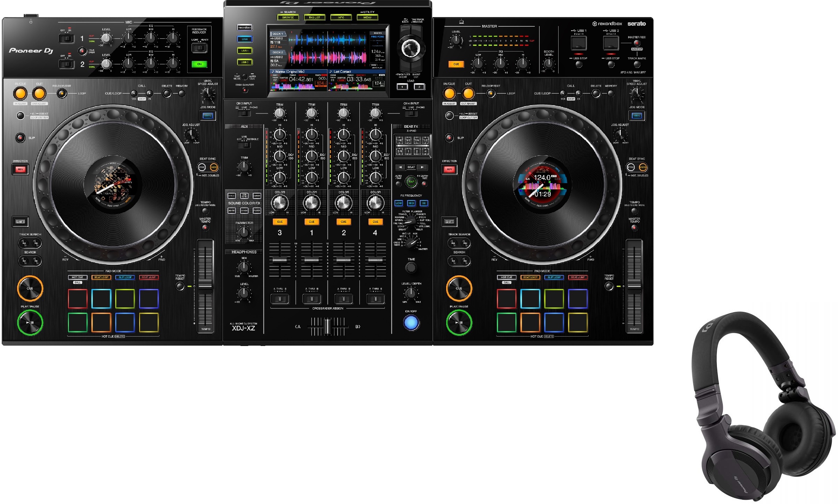Enable SLIP mode on the left deck

click(21, 138)
